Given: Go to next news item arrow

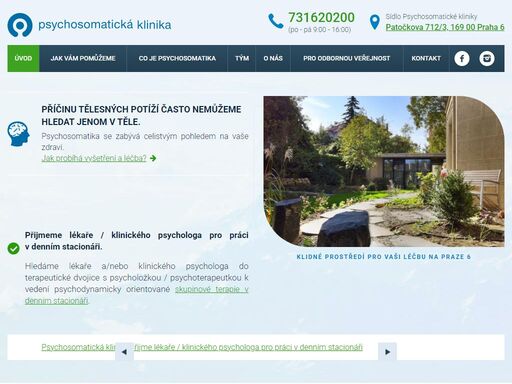Looking at the screenshot, I should (387, 352).
